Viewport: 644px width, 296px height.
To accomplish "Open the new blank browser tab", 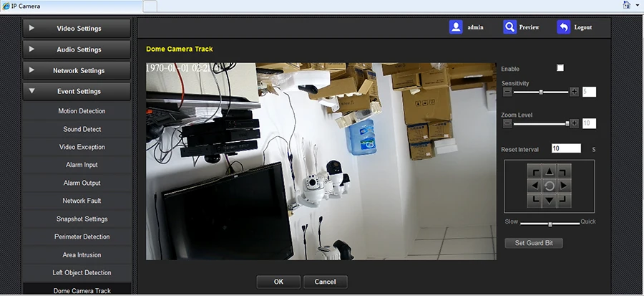I will coord(150,6).
